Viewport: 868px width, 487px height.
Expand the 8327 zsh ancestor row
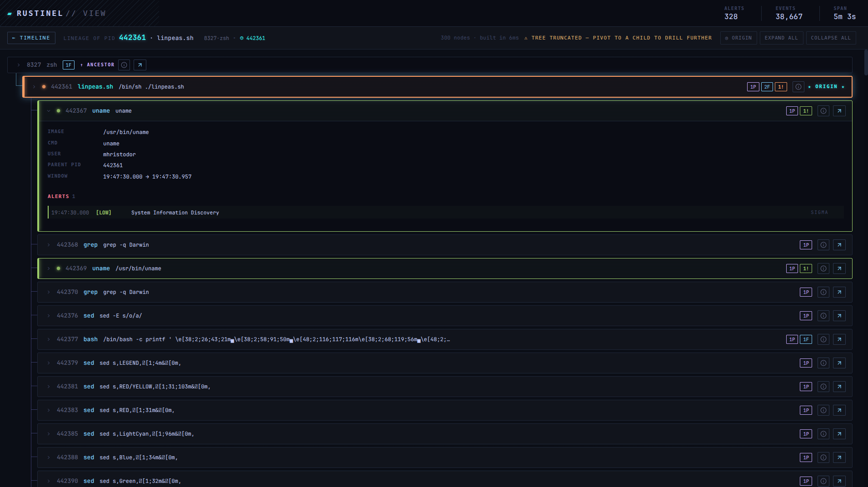[x=19, y=65]
